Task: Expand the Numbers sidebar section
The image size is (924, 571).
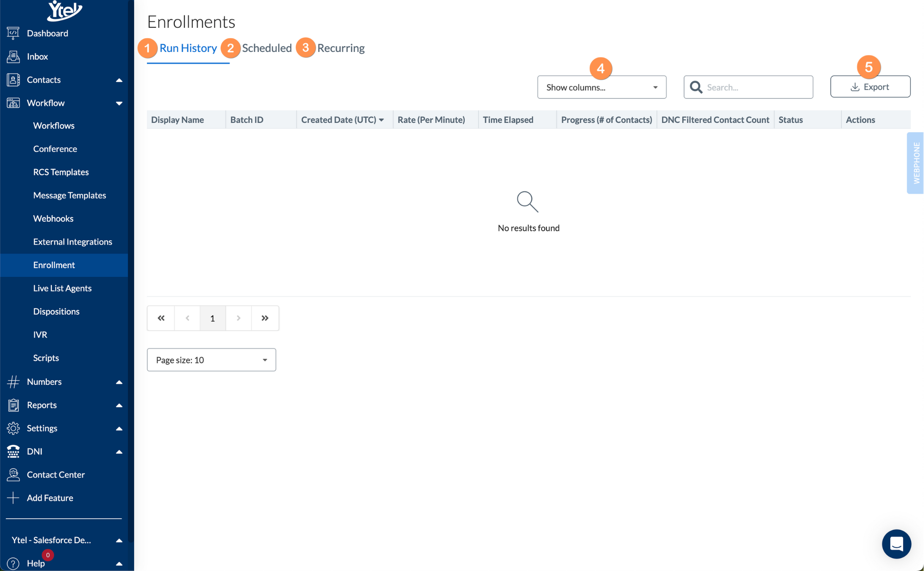Action: click(x=119, y=382)
